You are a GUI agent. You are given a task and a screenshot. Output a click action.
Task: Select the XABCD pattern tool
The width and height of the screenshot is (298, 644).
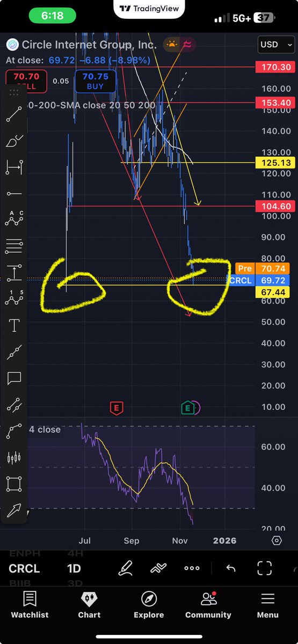[x=14, y=219]
